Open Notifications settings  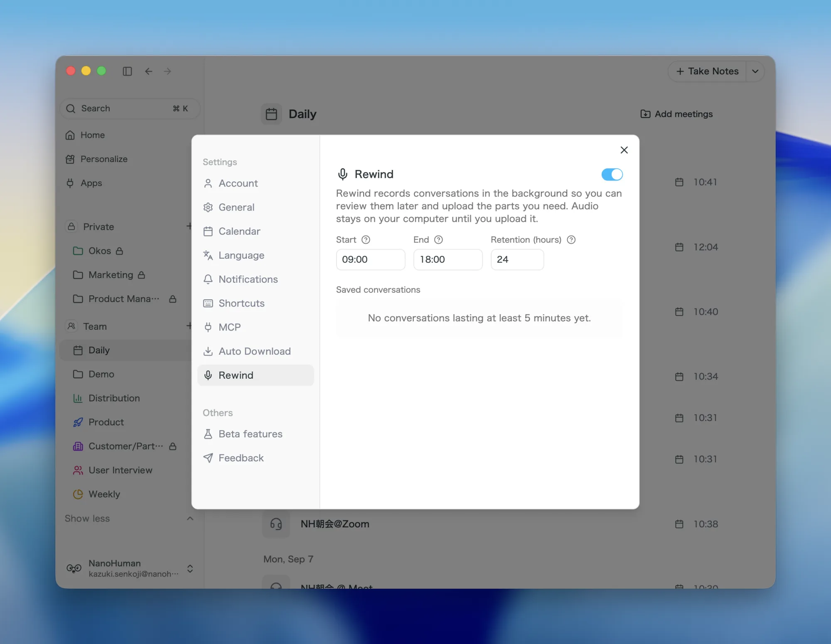click(255, 279)
